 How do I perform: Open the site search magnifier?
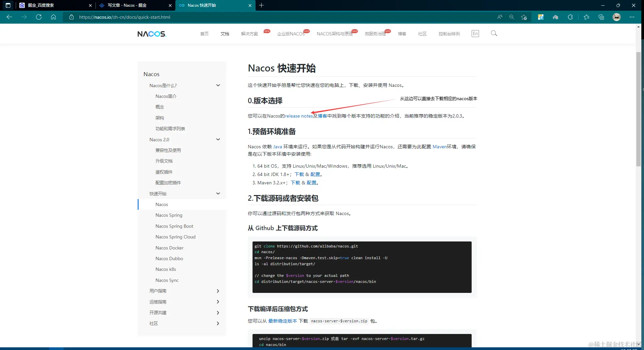494,33
